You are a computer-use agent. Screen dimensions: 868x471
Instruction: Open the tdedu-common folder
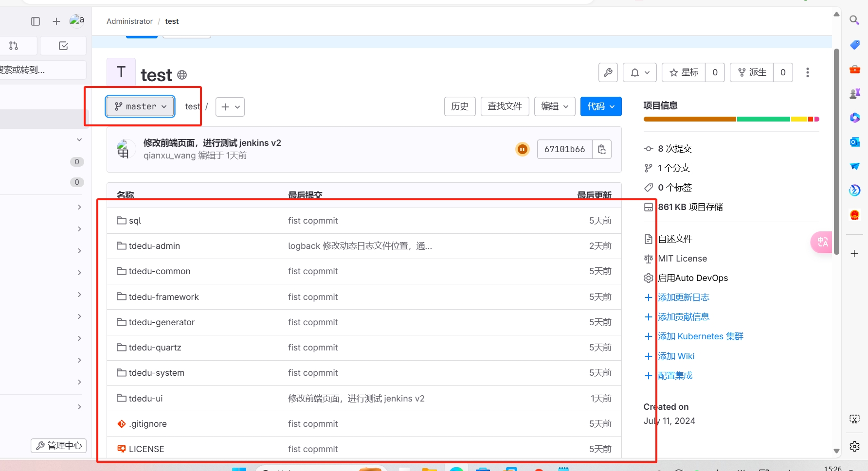160,271
